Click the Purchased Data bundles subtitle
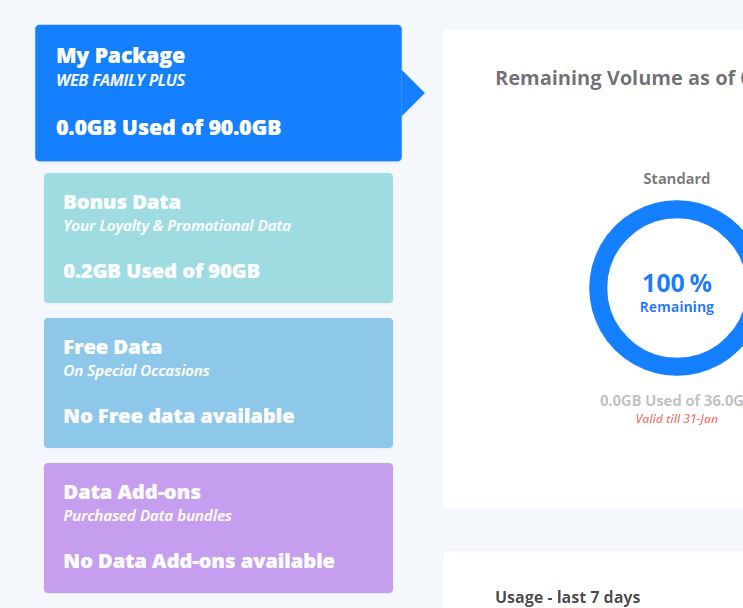This screenshot has height=608, width=743. click(x=147, y=516)
